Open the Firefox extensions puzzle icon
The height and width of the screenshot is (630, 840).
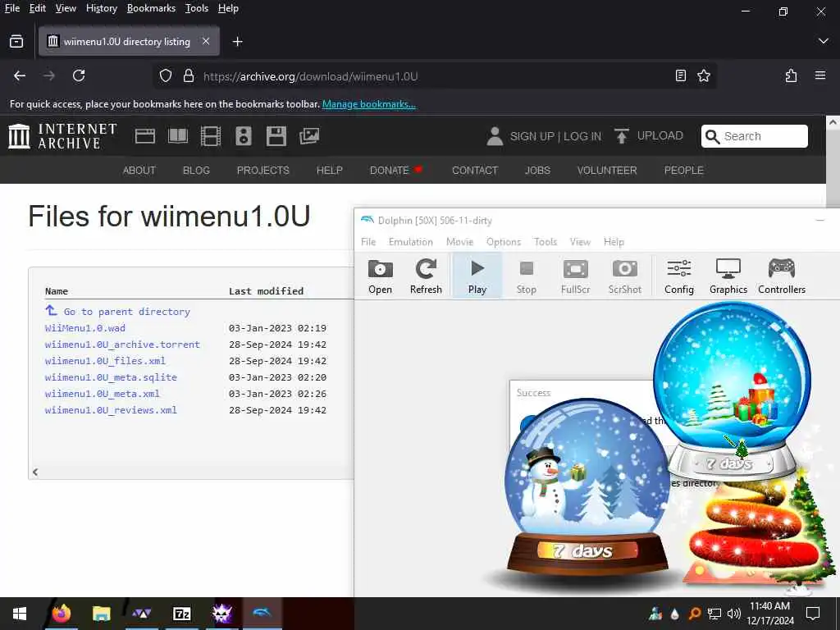(791, 75)
